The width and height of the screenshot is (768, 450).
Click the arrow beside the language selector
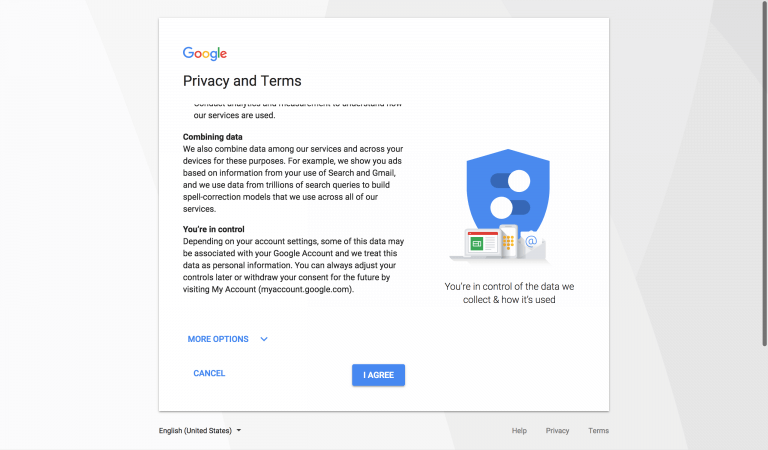point(239,431)
